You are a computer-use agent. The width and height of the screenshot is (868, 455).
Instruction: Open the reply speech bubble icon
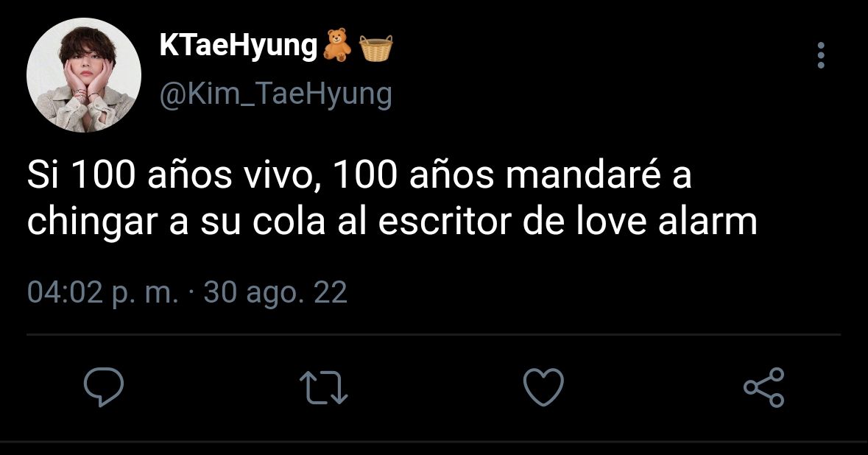click(104, 387)
